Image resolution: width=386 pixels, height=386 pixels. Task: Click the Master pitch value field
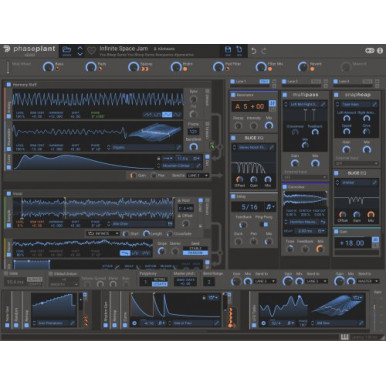coord(185,282)
